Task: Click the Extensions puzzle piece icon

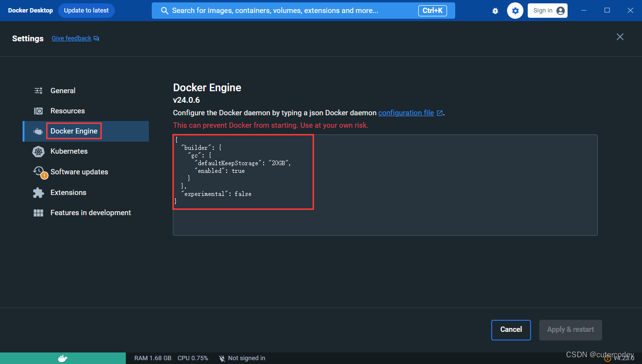Action: click(38, 193)
